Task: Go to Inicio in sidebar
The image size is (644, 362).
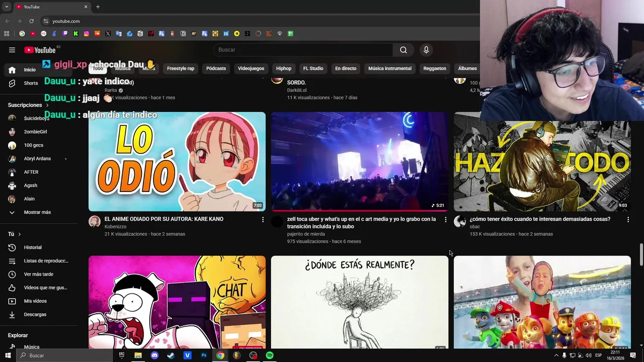Action: [37, 70]
